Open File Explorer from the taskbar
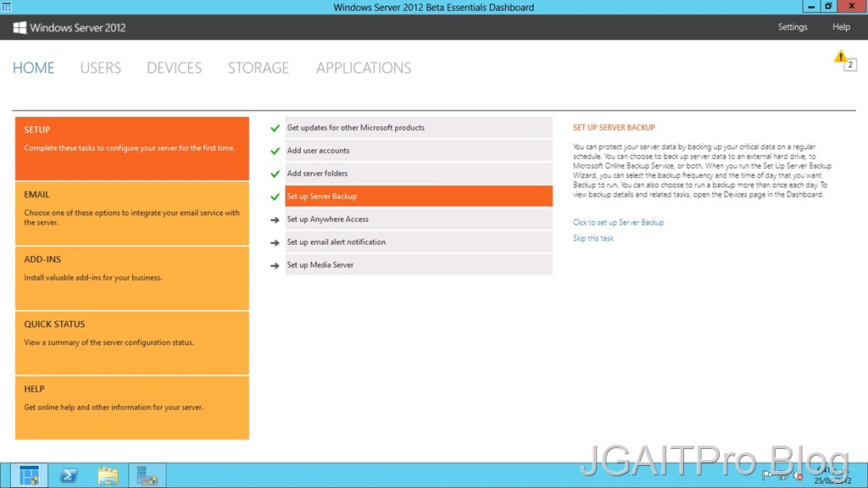 click(108, 475)
